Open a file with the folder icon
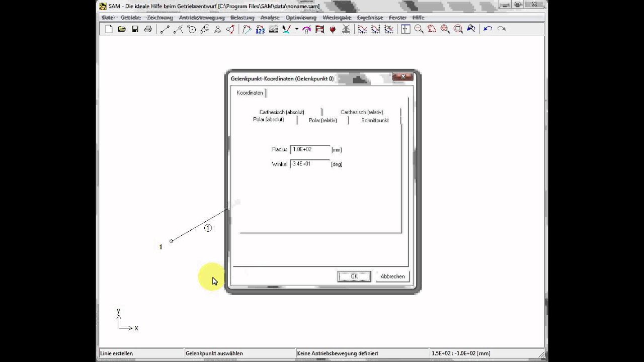The width and height of the screenshot is (644, 362). 122,29
